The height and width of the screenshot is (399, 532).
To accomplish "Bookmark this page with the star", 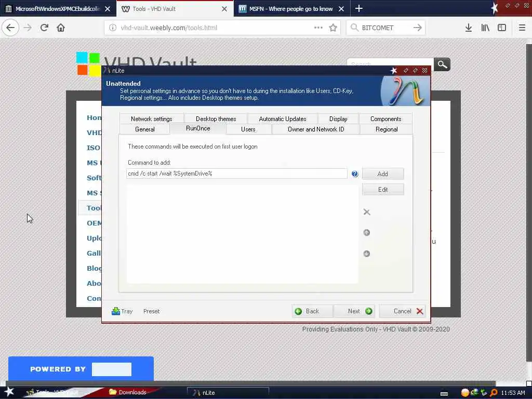I will pos(333,28).
